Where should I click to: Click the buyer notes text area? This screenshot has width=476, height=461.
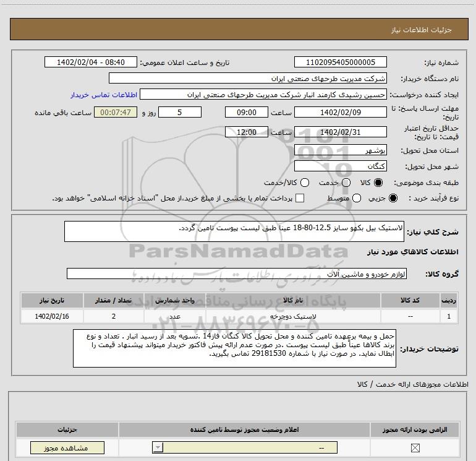tap(234, 348)
